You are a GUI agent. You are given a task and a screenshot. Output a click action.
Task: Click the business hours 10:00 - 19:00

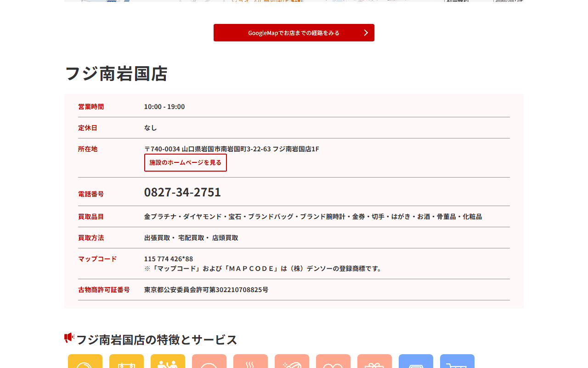click(x=164, y=107)
